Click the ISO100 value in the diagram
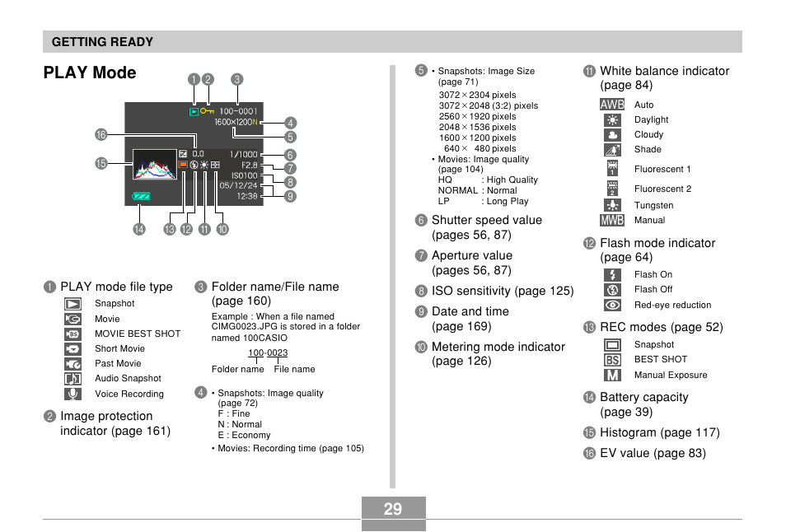Viewport: 786px width, 532px height. coord(244,175)
